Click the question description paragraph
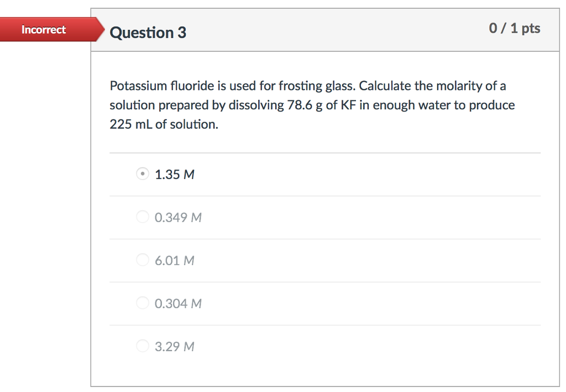The width and height of the screenshot is (566, 392). 312,105
